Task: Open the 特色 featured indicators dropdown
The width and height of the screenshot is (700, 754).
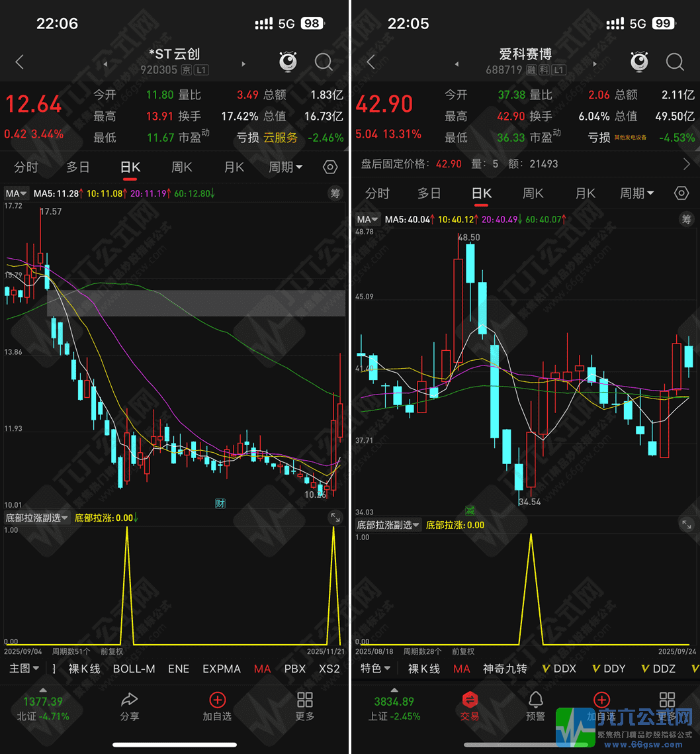Action: coord(376,669)
